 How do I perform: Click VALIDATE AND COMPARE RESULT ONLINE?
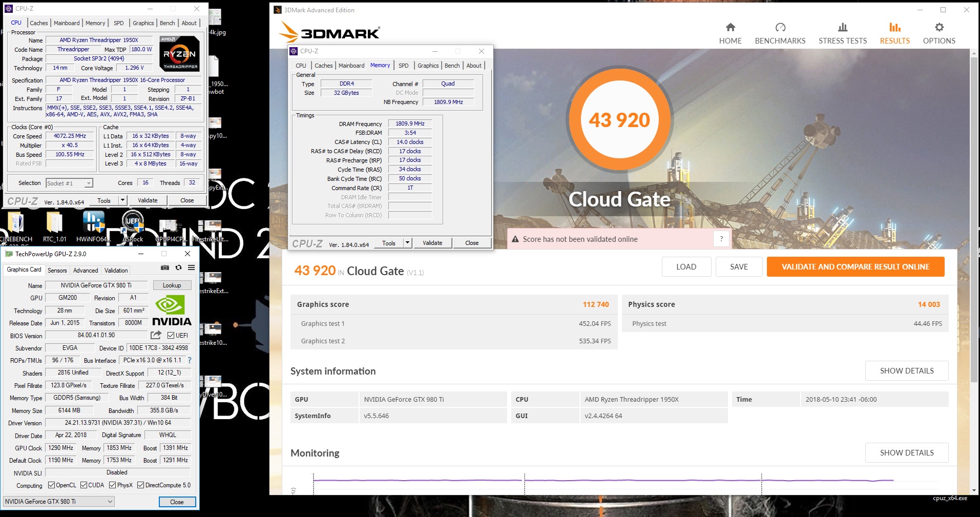[855, 266]
